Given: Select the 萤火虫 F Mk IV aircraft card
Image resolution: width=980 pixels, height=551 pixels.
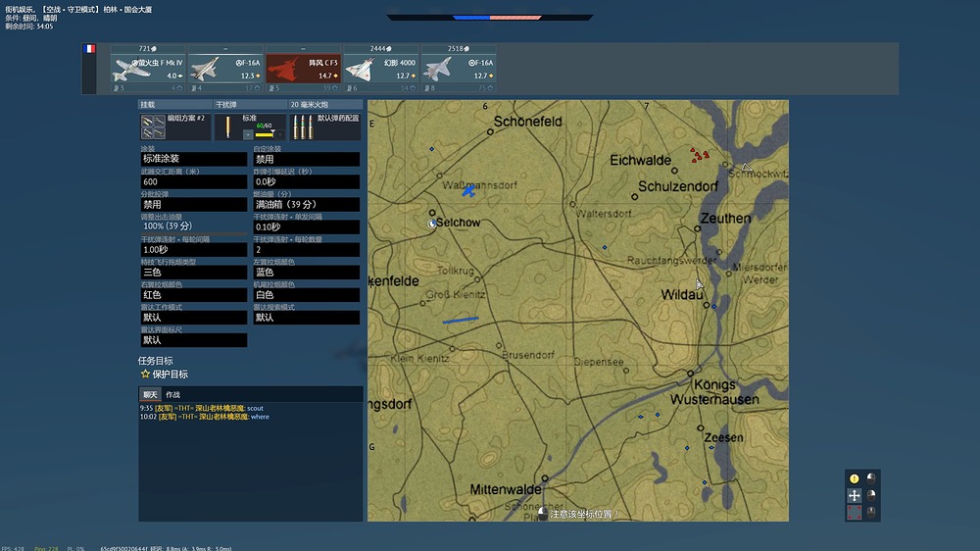Looking at the screenshot, I should tap(147, 69).
